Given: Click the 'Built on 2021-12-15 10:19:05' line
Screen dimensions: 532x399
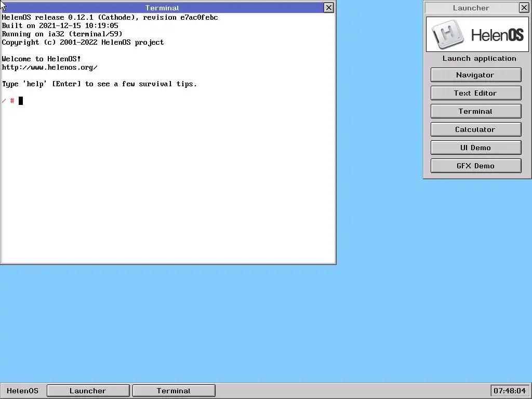Looking at the screenshot, I should point(60,26).
